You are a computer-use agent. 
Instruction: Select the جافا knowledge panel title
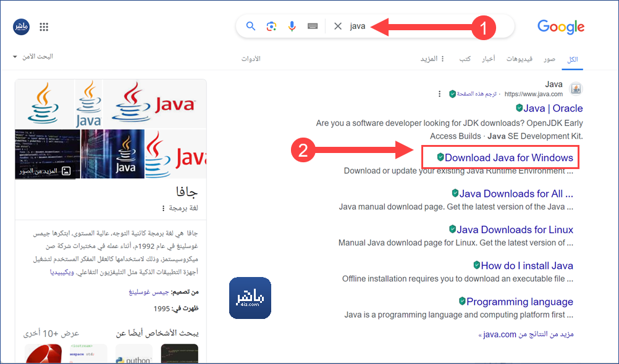187,192
